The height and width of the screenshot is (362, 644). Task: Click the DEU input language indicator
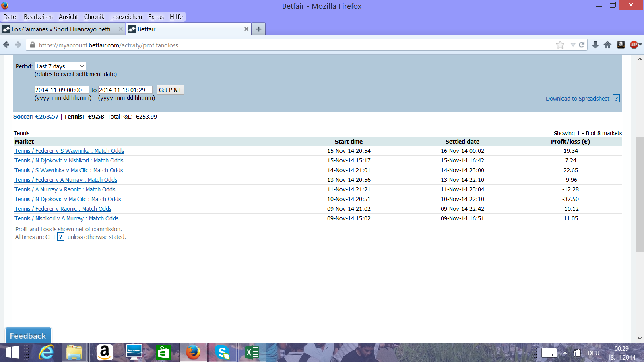[593, 353]
